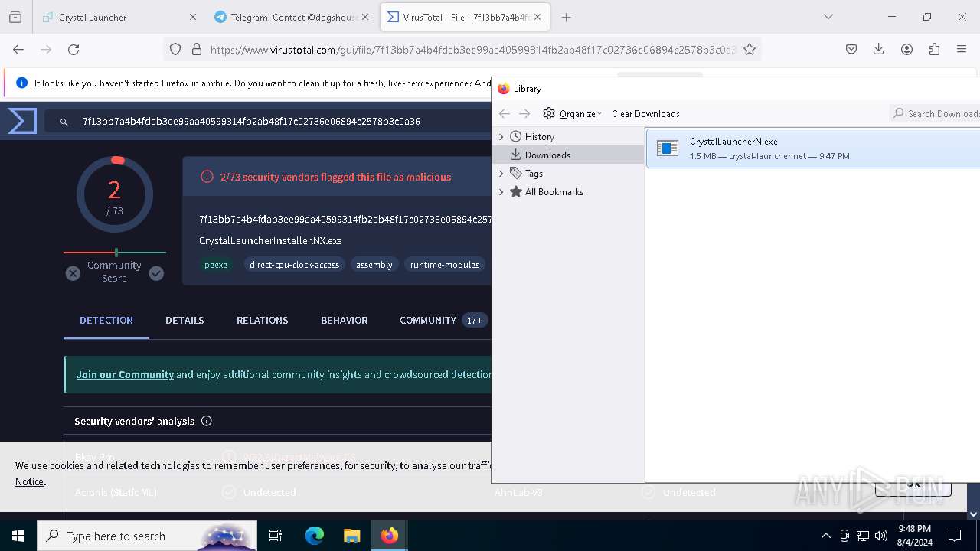Select History in Library sidebar

540,136
